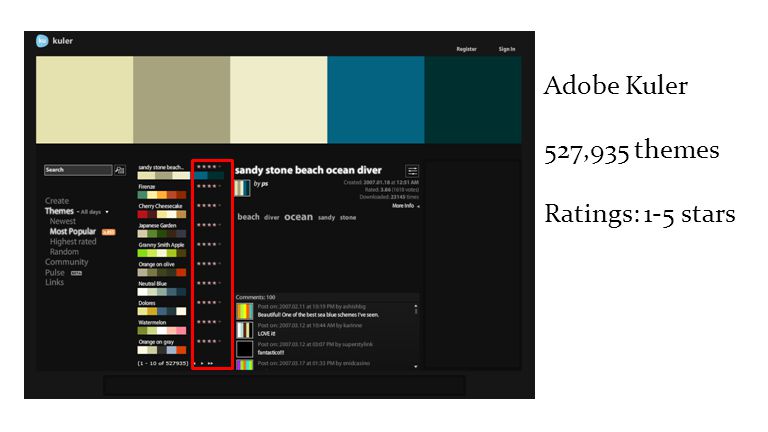768x432 pixels.
Task: Jump to last page double-arrow of theme list
Action: pyautogui.click(x=211, y=363)
